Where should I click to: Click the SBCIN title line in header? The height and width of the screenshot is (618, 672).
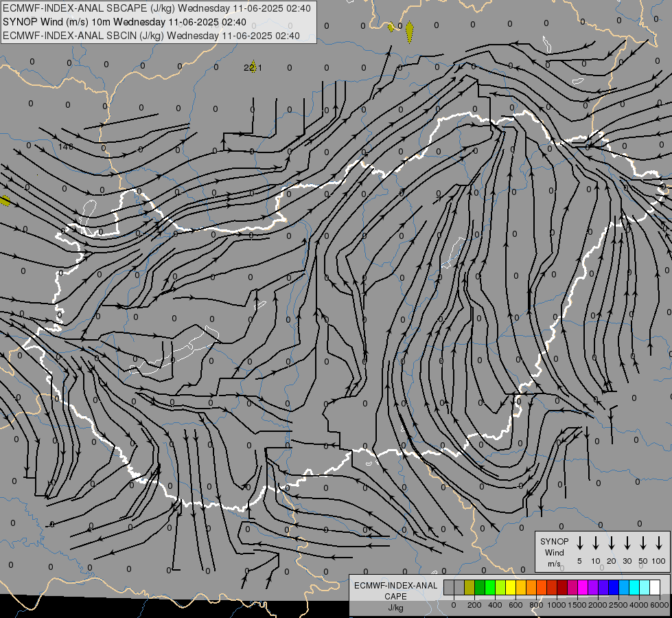[x=151, y=36]
